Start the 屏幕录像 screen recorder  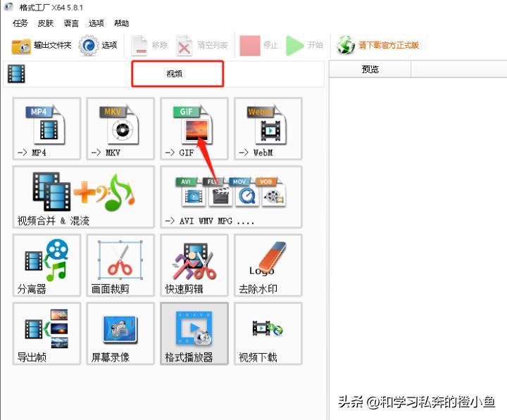[120, 333]
